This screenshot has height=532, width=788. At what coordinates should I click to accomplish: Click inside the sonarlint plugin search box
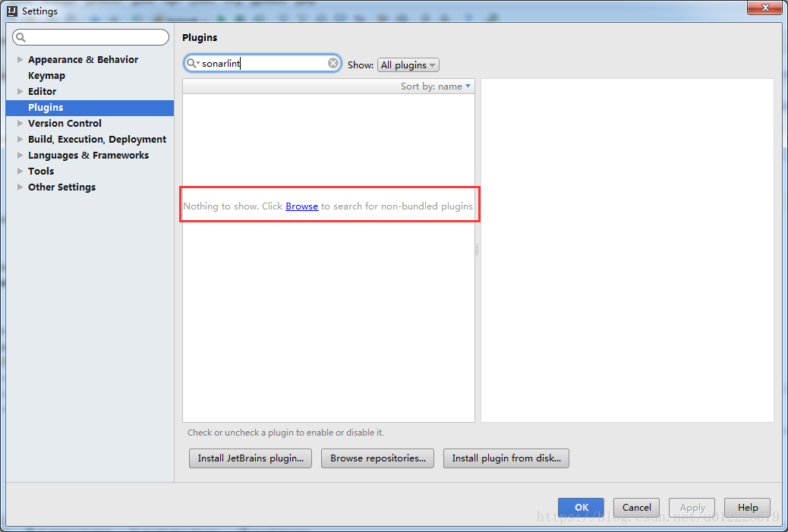(x=263, y=63)
